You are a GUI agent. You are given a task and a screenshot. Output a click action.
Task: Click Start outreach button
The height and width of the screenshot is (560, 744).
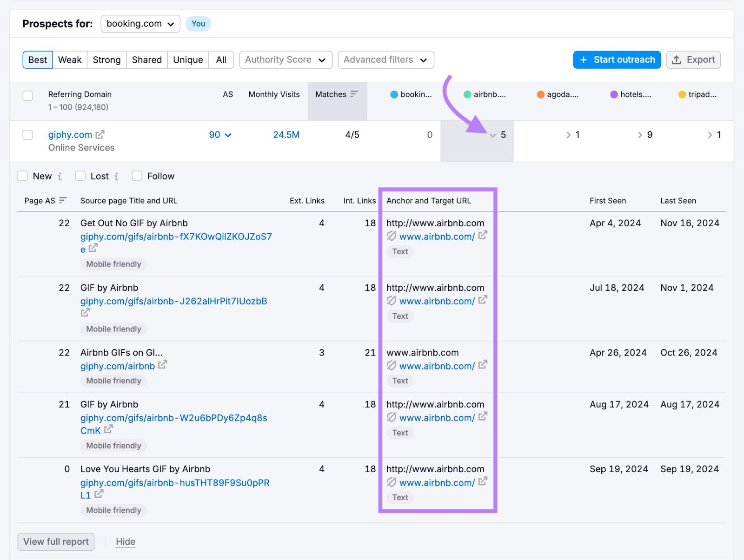coord(617,59)
